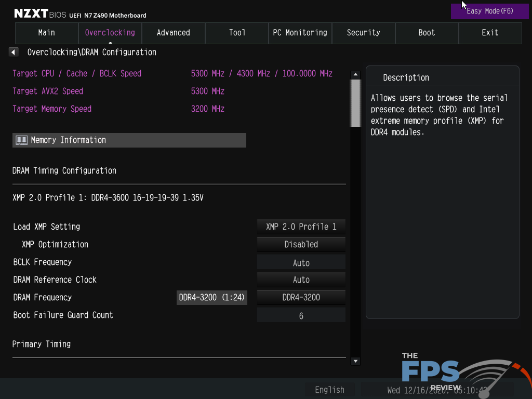Select the Overclocking tab
This screenshot has height=399, width=532.
coord(110,33)
